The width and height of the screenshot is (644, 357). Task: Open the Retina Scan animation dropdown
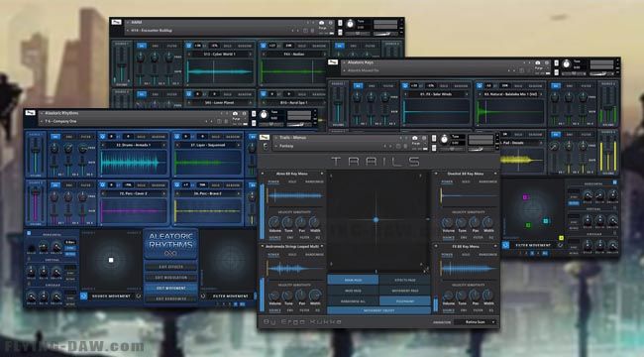tap(477, 322)
